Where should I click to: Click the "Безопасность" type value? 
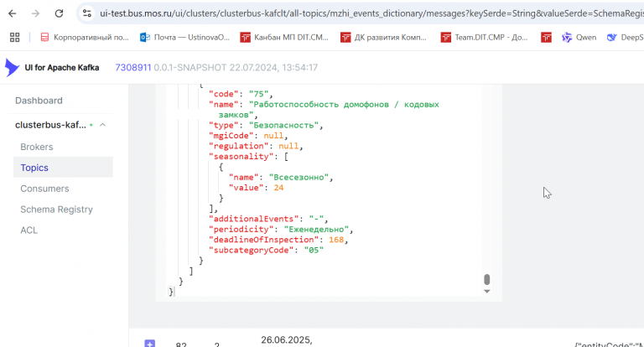(x=283, y=125)
